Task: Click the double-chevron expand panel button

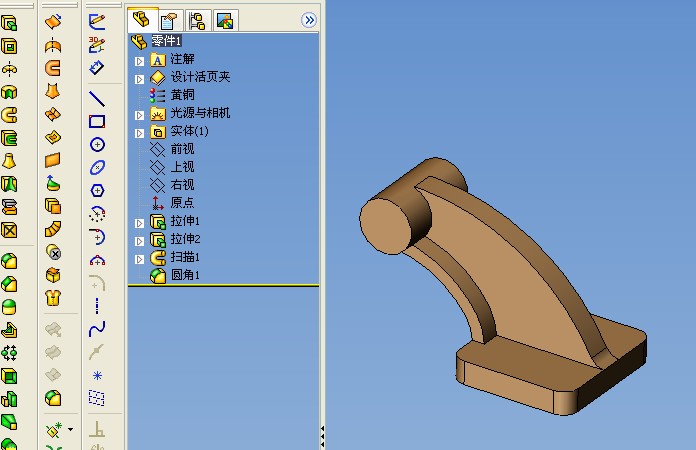Action: tap(309, 20)
